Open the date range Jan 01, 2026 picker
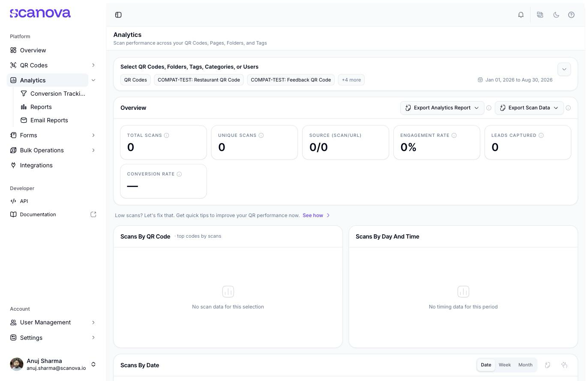 click(x=515, y=80)
